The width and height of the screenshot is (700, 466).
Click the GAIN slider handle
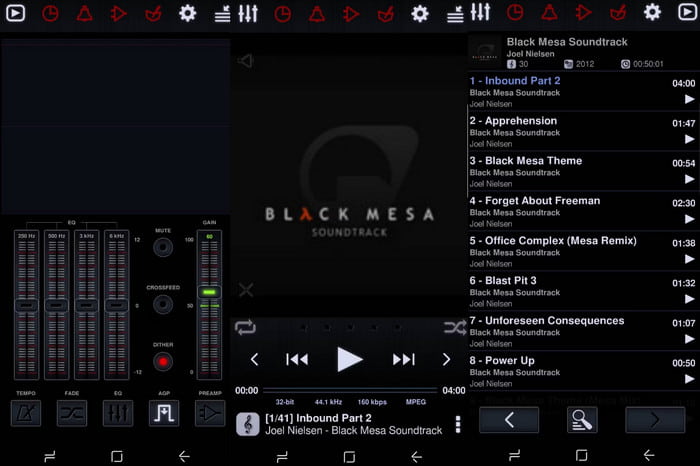[209, 292]
